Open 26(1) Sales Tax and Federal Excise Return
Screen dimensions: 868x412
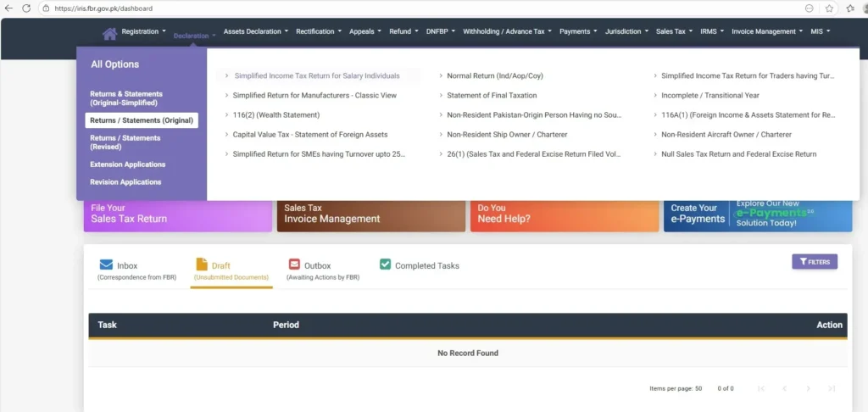coord(534,154)
